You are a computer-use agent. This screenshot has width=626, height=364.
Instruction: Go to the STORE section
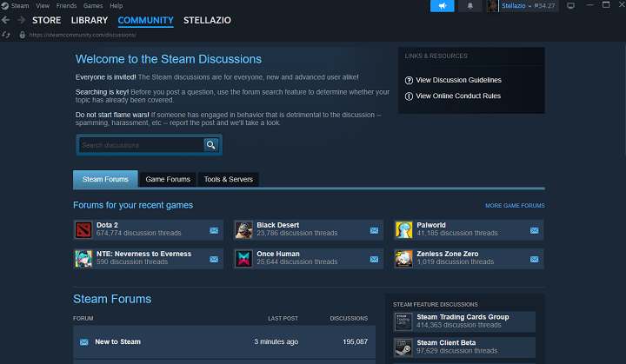(47, 20)
